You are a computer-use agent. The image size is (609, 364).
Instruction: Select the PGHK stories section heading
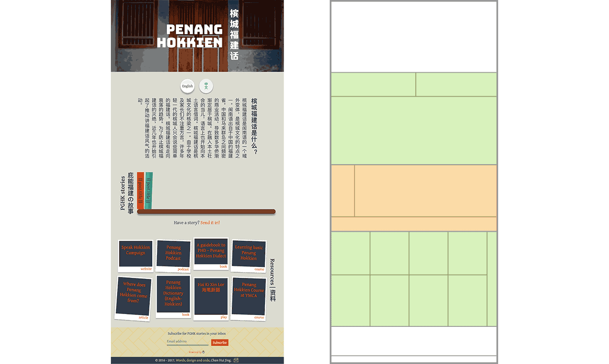coord(123,192)
